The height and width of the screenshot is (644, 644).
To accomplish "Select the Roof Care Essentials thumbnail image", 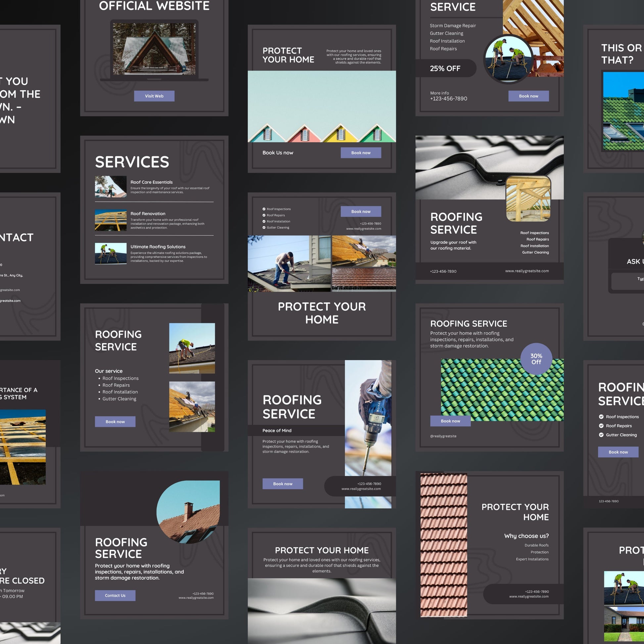I will tap(111, 187).
